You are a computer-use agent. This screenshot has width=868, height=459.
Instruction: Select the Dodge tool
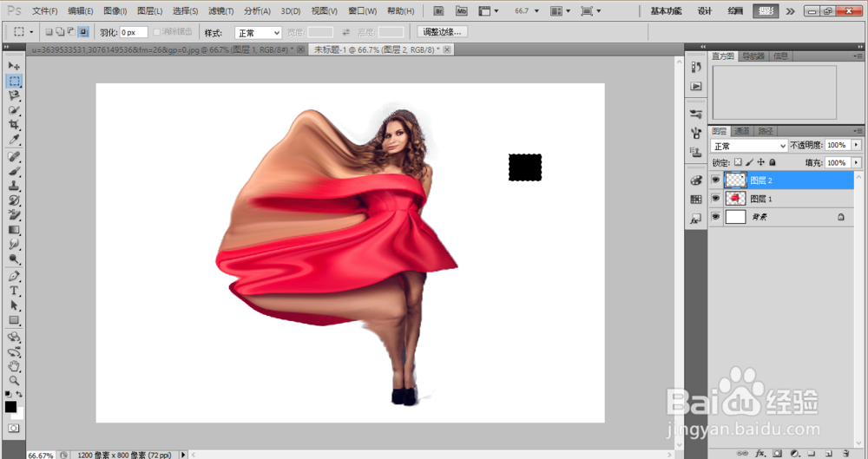pos(14,259)
